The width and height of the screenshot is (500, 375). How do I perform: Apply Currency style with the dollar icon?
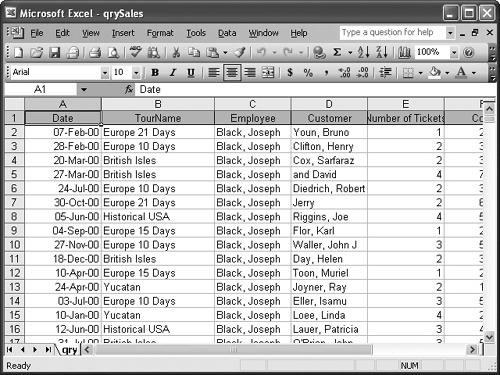290,72
